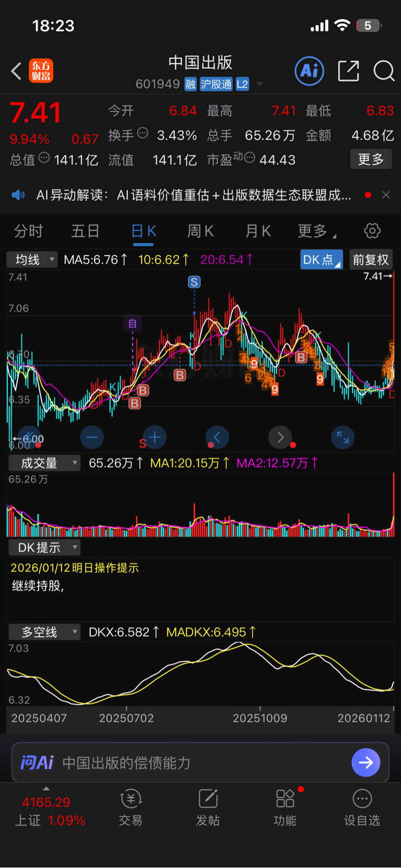Click the 更多 button in quote panel
The width and height of the screenshot is (401, 868).
[x=371, y=159]
